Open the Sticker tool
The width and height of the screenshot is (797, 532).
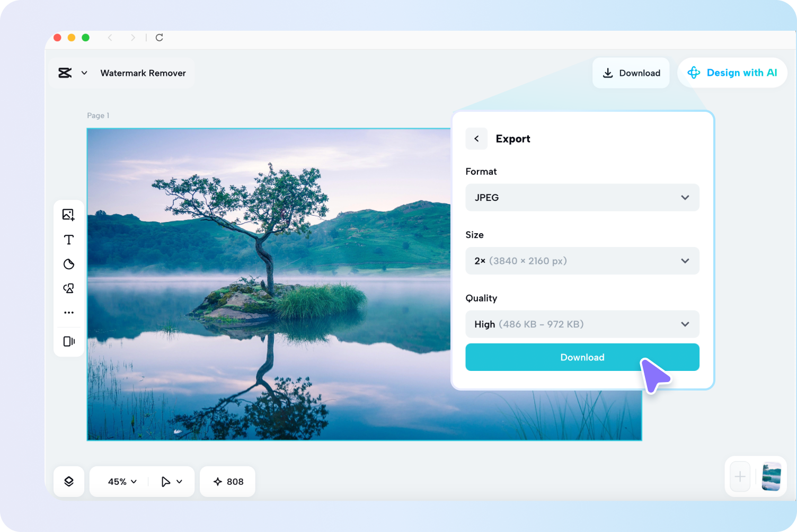[x=68, y=264]
